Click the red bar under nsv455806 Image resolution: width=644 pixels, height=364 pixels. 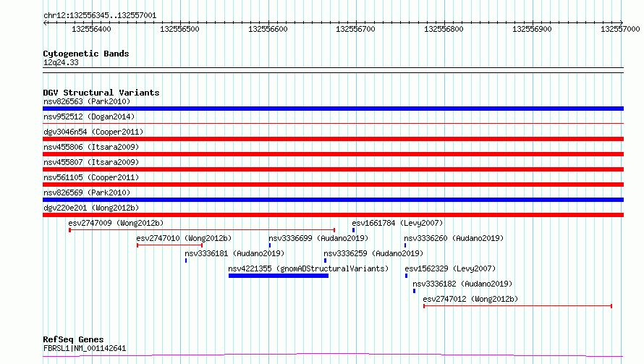pyautogui.click(x=333, y=154)
